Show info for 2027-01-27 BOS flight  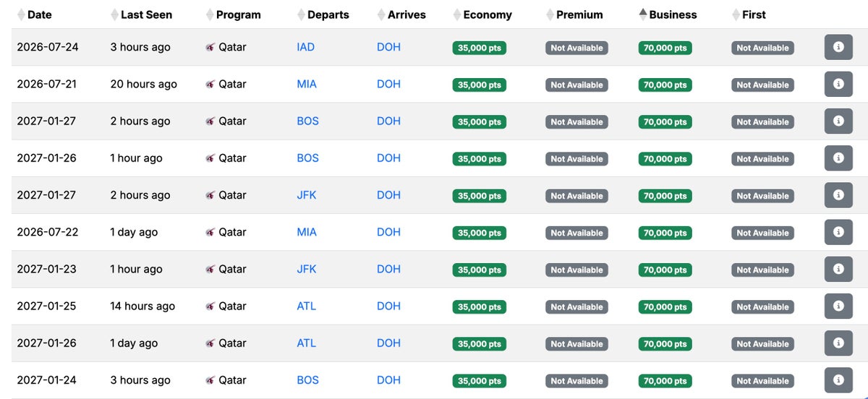[x=838, y=121]
